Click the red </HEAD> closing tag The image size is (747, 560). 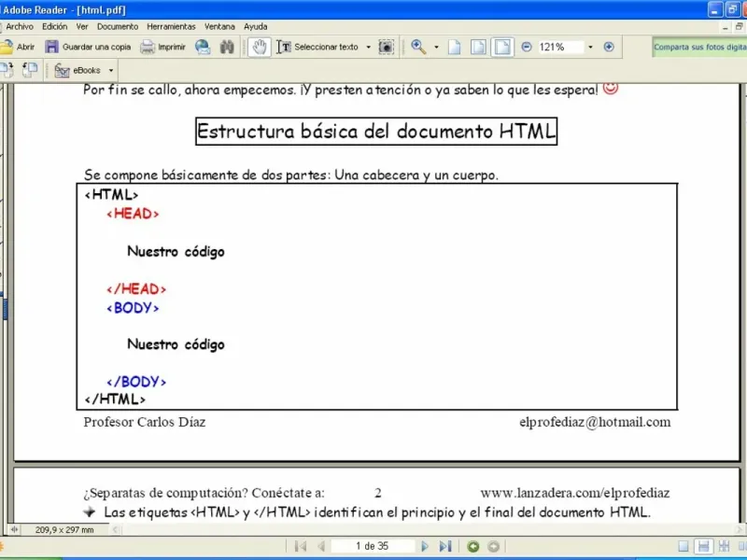point(136,288)
